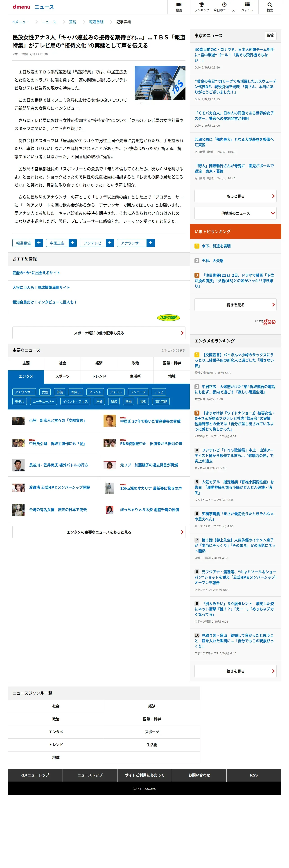Add 報道番組 tag with plus icon
The image size is (289, 868).
tap(39, 243)
